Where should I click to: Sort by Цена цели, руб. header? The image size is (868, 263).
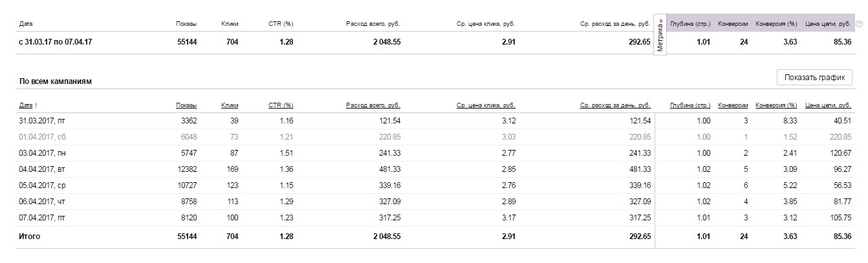[x=828, y=105]
